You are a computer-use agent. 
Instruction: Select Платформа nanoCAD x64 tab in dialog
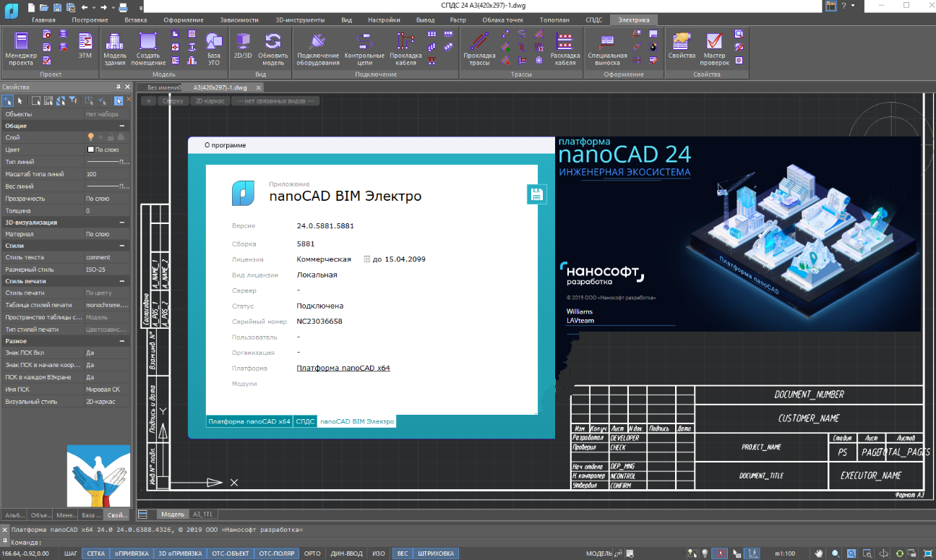pos(249,421)
